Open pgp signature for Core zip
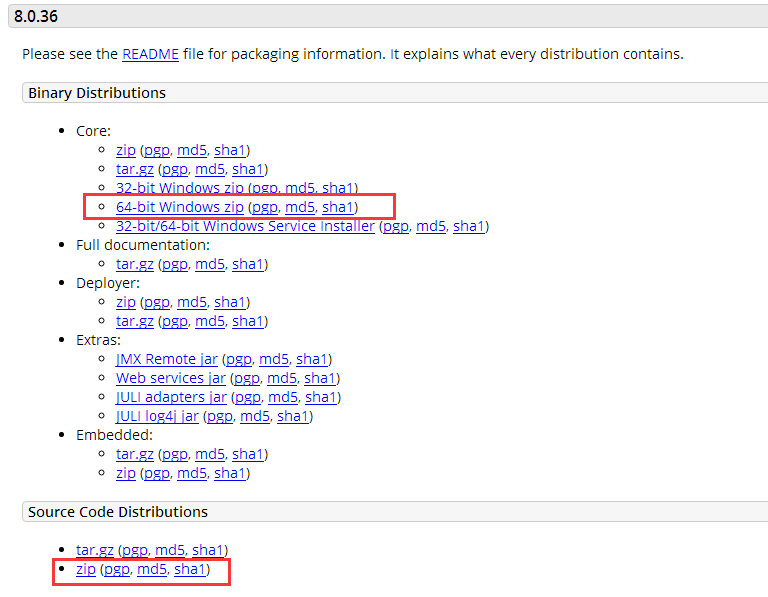The height and width of the screenshot is (597, 768). [x=157, y=150]
